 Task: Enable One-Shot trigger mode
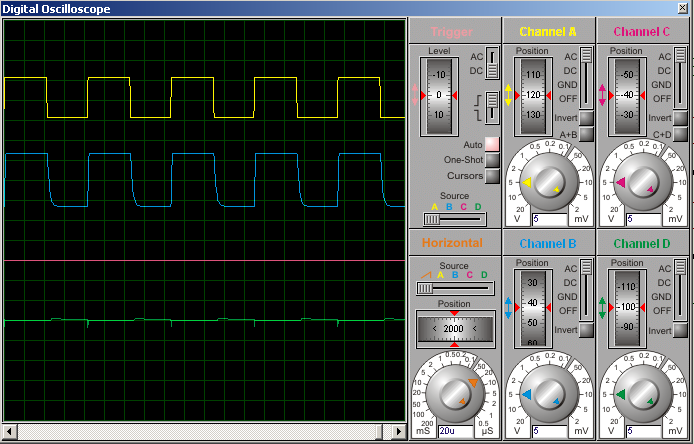[x=492, y=160]
